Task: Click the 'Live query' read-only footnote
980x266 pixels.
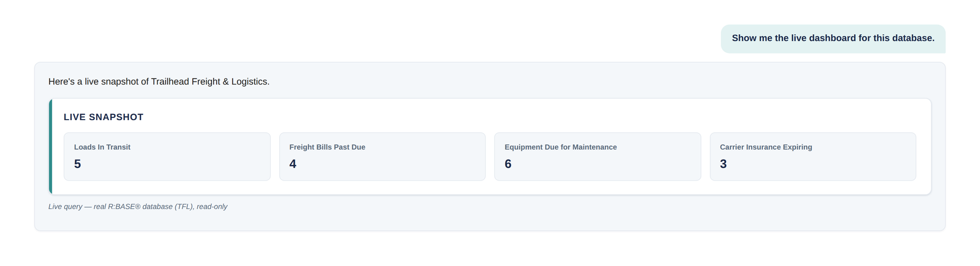Action: tap(138, 207)
